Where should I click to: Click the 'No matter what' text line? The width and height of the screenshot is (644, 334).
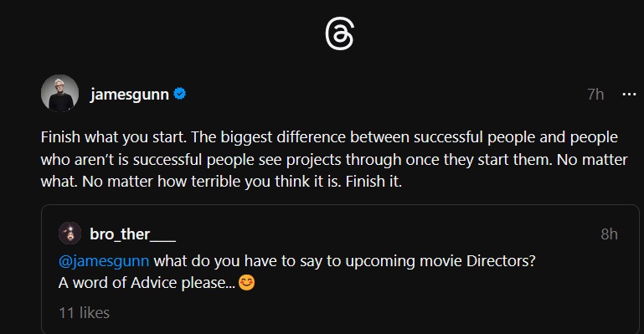coord(592,159)
